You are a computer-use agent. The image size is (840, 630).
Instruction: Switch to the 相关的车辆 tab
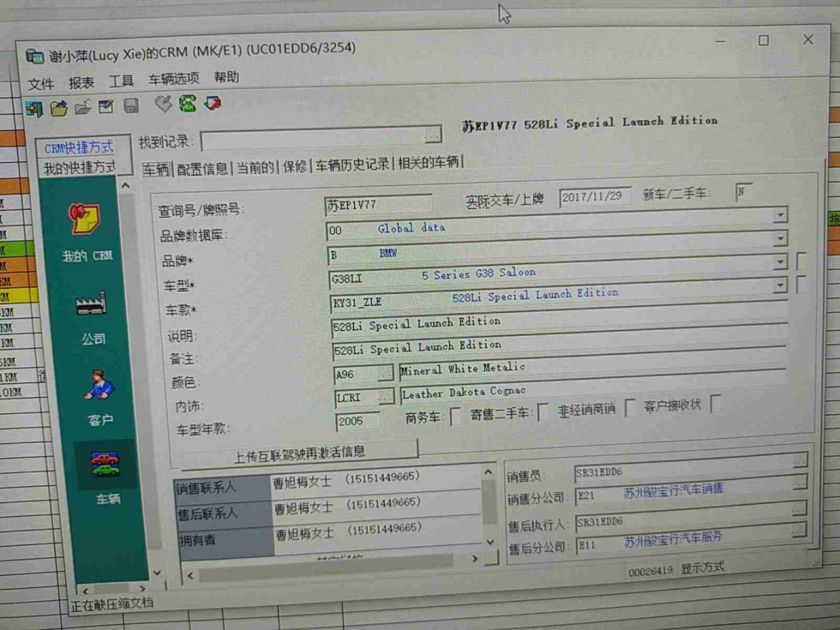tap(429, 161)
